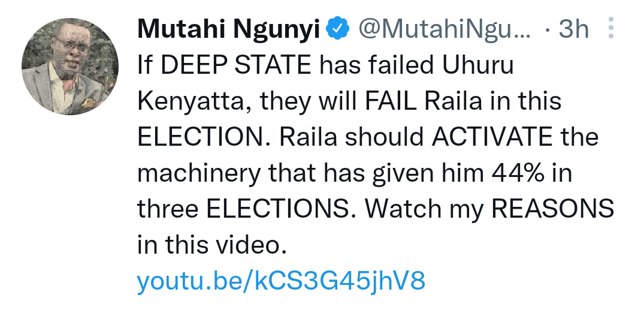Go to the @MutahiNgu... handle profile

(x=444, y=28)
